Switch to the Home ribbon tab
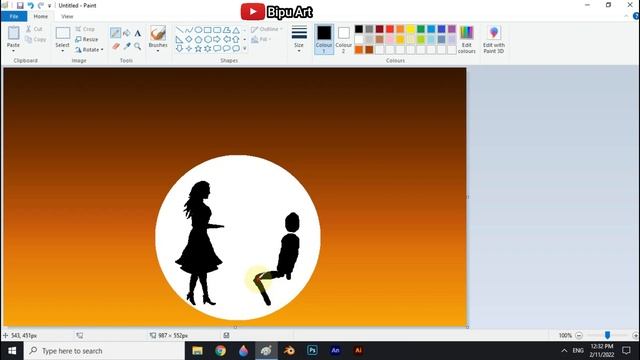The height and width of the screenshot is (360, 640). (x=40, y=16)
